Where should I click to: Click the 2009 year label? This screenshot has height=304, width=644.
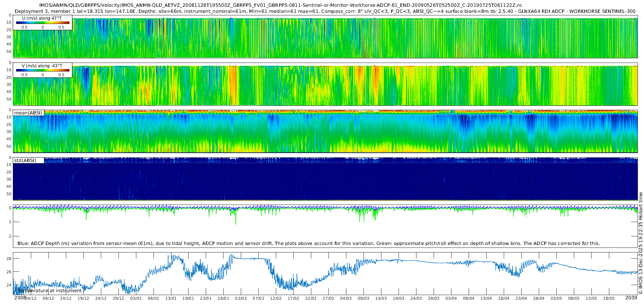pyautogui.click(x=631, y=298)
